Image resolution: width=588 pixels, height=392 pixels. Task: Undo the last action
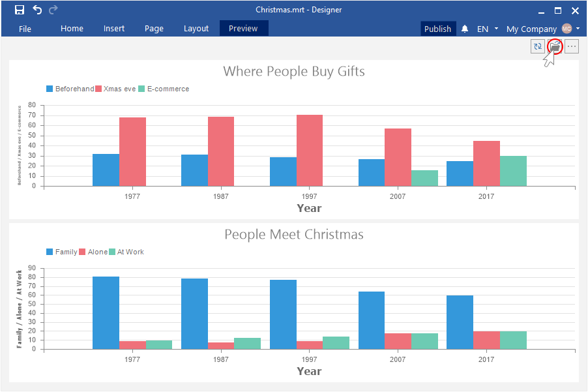(37, 10)
